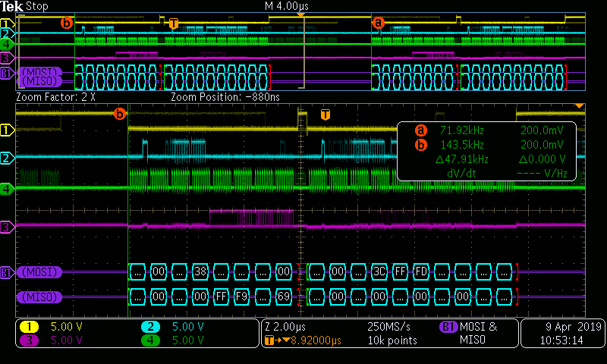Click the Δ47.91kHz delta readout

[x=462, y=159]
